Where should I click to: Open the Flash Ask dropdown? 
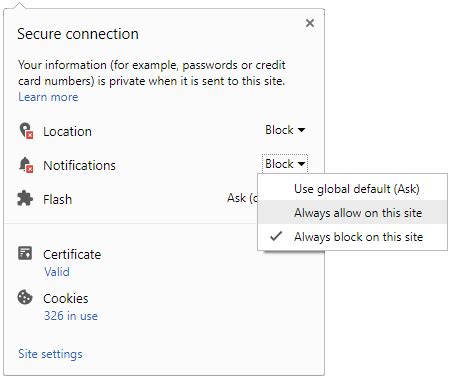point(243,198)
